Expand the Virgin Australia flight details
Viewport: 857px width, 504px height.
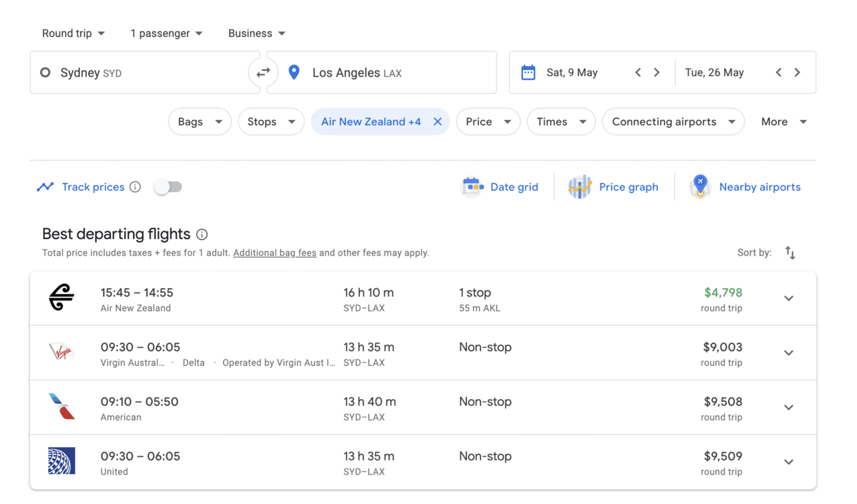[788, 353]
